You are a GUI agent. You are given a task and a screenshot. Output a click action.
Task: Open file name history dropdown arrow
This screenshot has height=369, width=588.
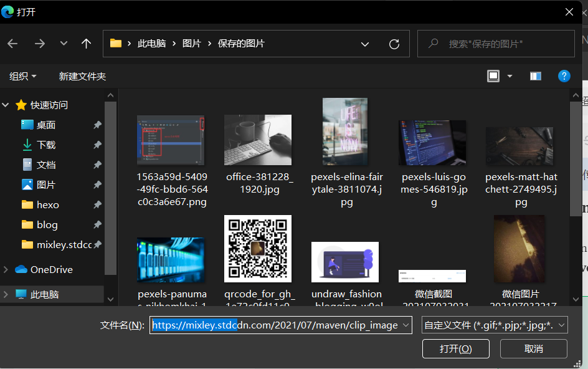point(405,325)
